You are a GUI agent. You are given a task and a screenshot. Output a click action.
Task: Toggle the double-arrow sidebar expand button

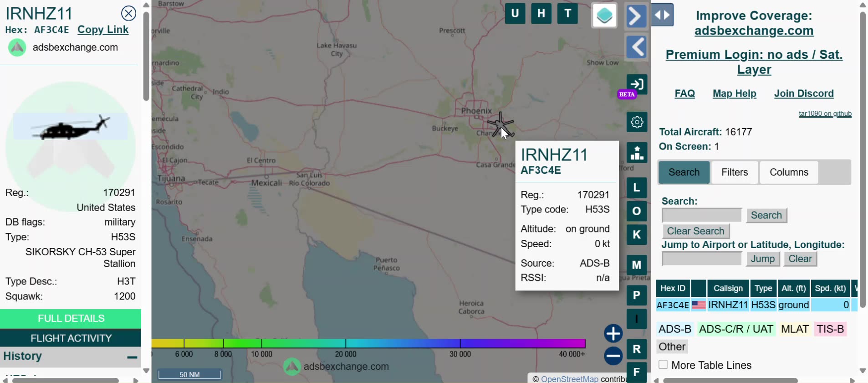(662, 15)
